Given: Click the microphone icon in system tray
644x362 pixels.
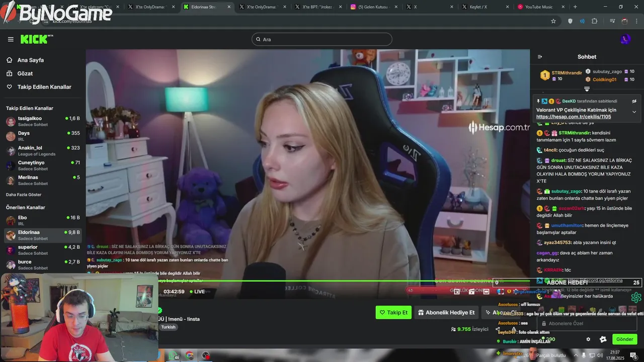Looking at the screenshot, I should pos(584,355).
